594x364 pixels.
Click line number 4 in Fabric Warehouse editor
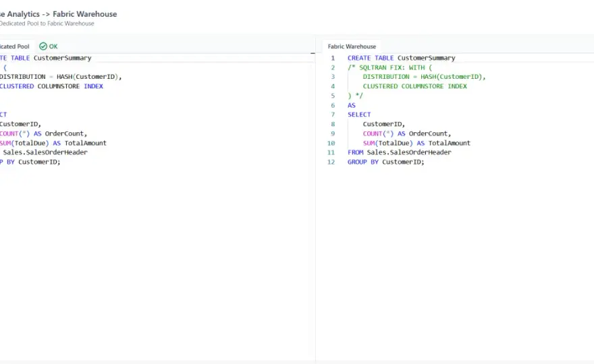click(x=333, y=86)
